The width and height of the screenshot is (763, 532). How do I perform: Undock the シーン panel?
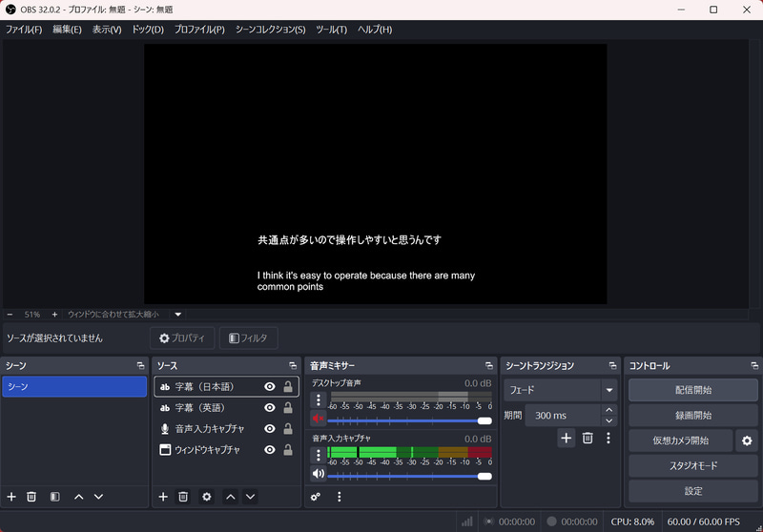tap(140, 366)
